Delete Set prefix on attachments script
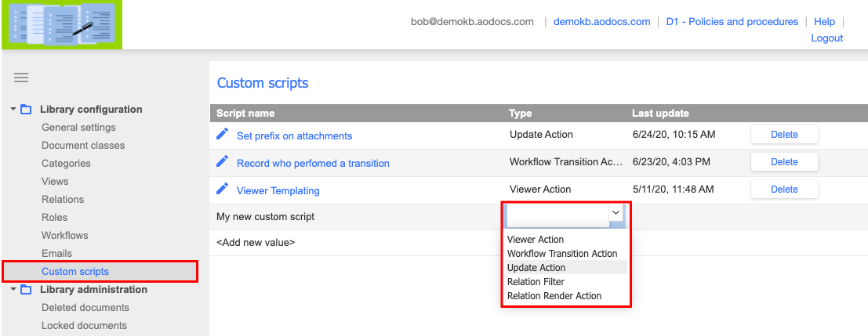 tap(784, 134)
